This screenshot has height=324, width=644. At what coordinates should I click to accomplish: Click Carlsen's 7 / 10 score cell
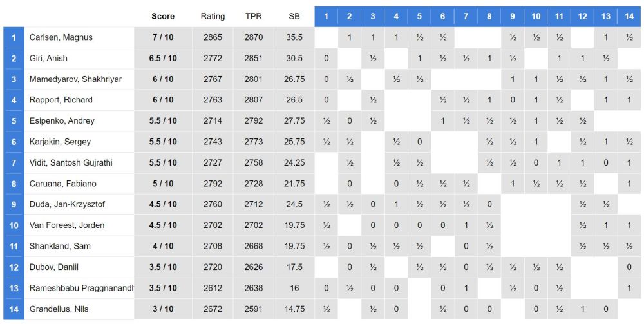163,37
